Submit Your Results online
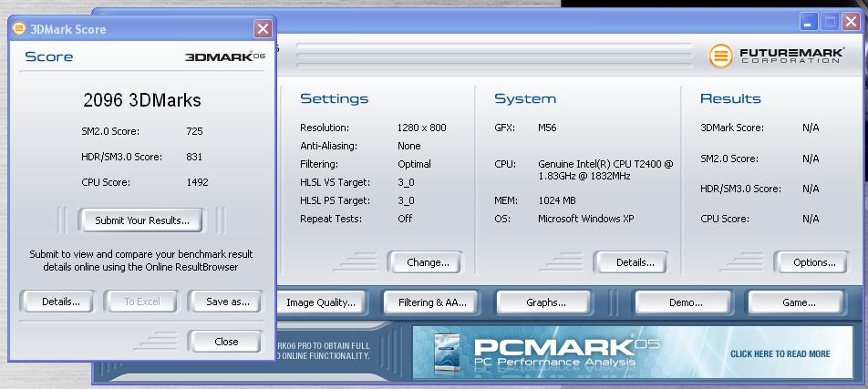 pos(141,220)
